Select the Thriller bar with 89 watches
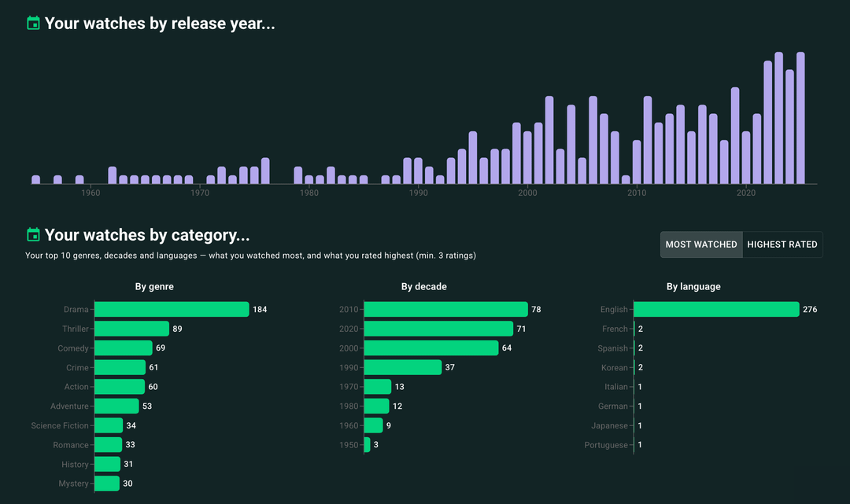The image size is (850, 504). coord(131,329)
